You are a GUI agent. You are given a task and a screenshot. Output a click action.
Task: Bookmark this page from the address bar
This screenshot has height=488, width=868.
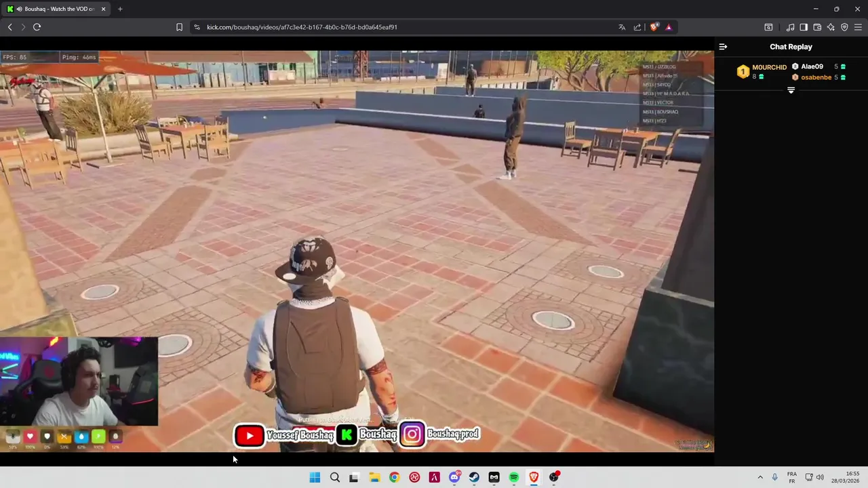coord(179,27)
